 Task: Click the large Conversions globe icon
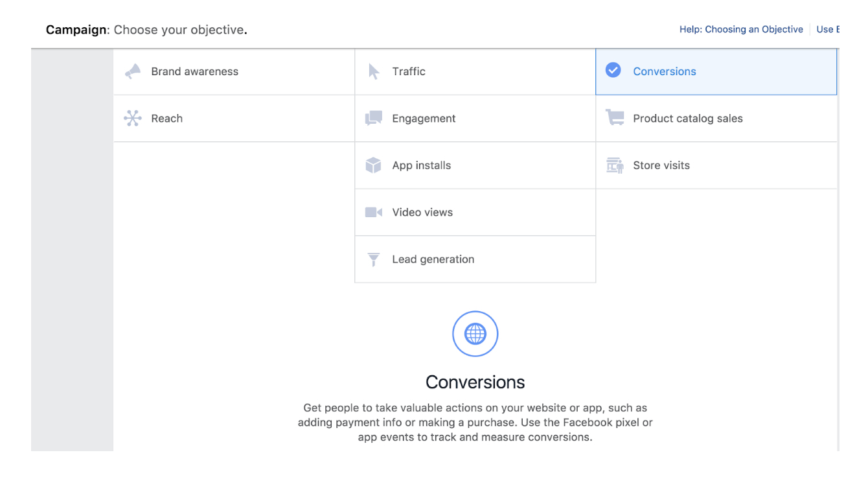[x=475, y=334]
